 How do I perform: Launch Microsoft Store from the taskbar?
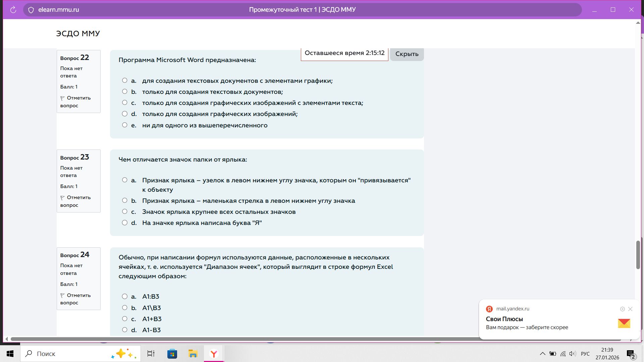(172, 354)
